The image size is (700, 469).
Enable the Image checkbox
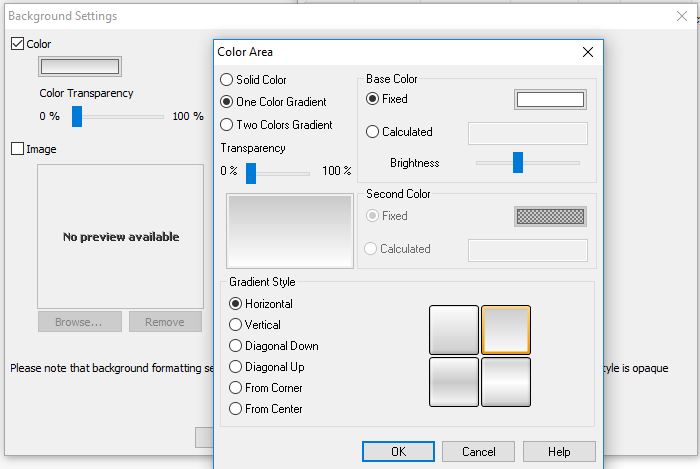17,149
